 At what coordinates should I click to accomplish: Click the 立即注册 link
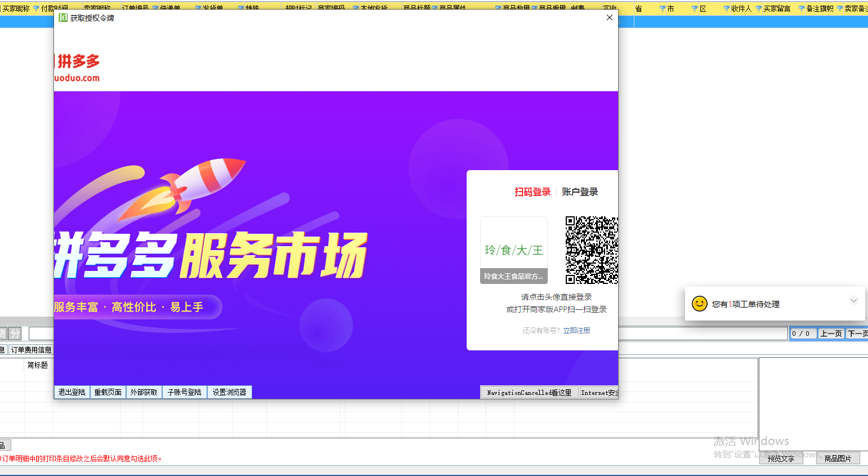click(576, 331)
